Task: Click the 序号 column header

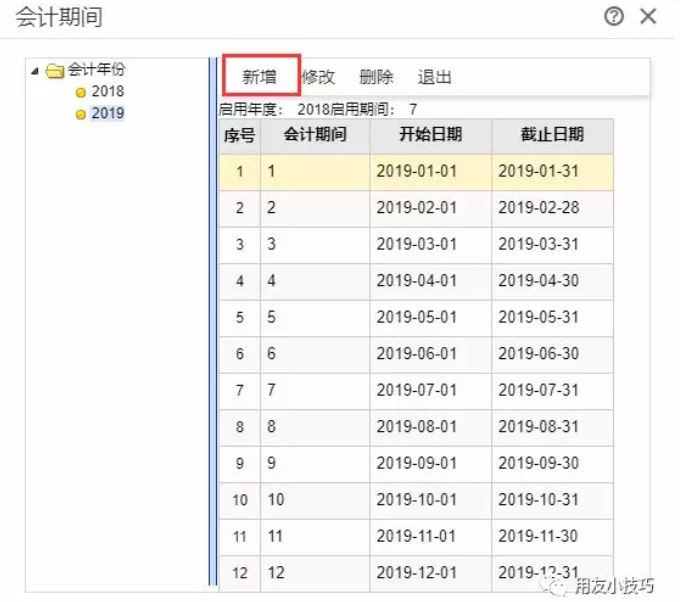Action: (x=239, y=135)
